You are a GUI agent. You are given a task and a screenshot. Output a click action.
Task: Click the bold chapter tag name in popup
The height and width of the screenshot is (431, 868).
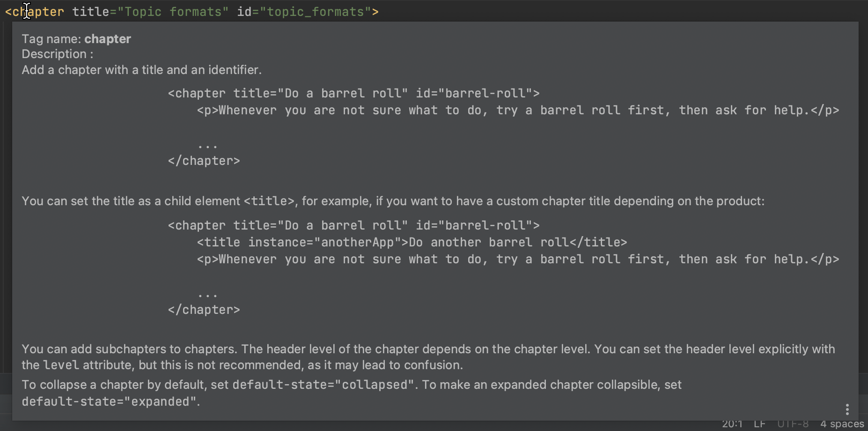(x=107, y=39)
